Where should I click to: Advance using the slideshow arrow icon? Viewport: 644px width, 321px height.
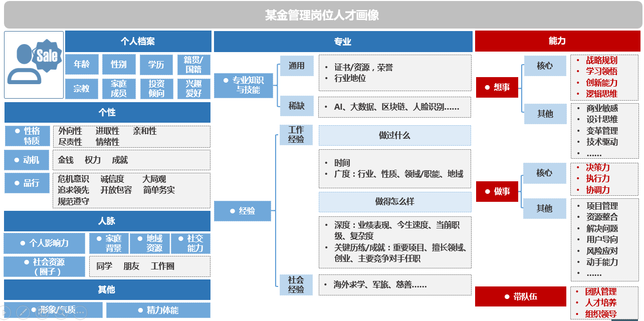pyautogui.click(x=5, y=312)
